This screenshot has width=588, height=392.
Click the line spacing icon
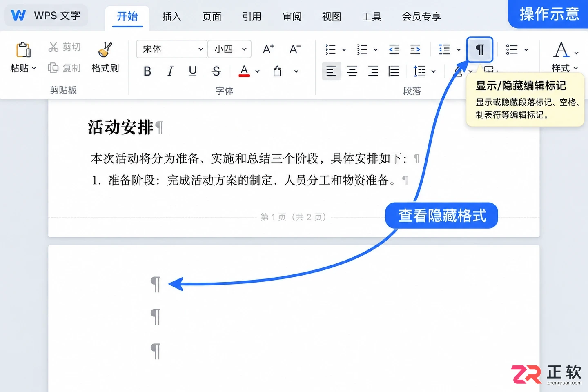point(419,71)
